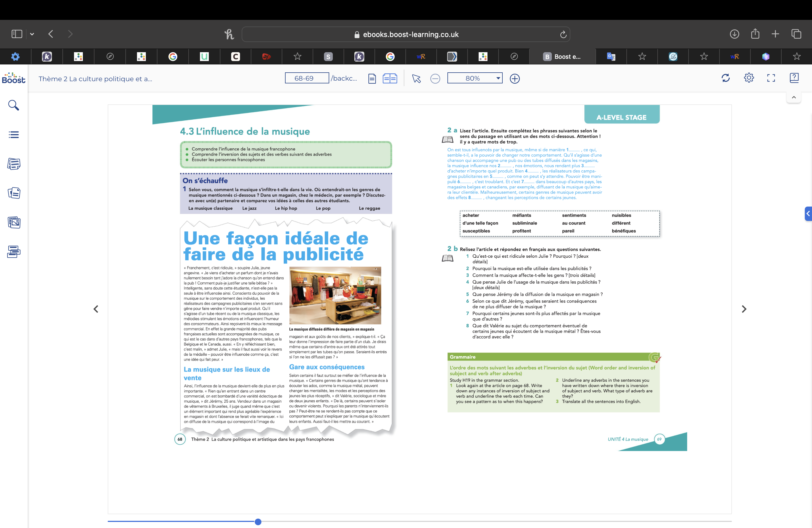
Task: Click the book title Thème 2 La culture politique
Action: (95, 79)
